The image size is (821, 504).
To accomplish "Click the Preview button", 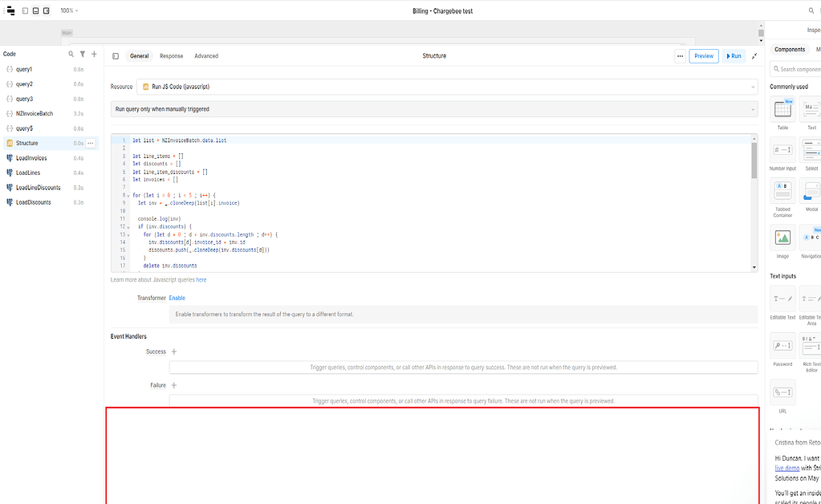I will (704, 56).
